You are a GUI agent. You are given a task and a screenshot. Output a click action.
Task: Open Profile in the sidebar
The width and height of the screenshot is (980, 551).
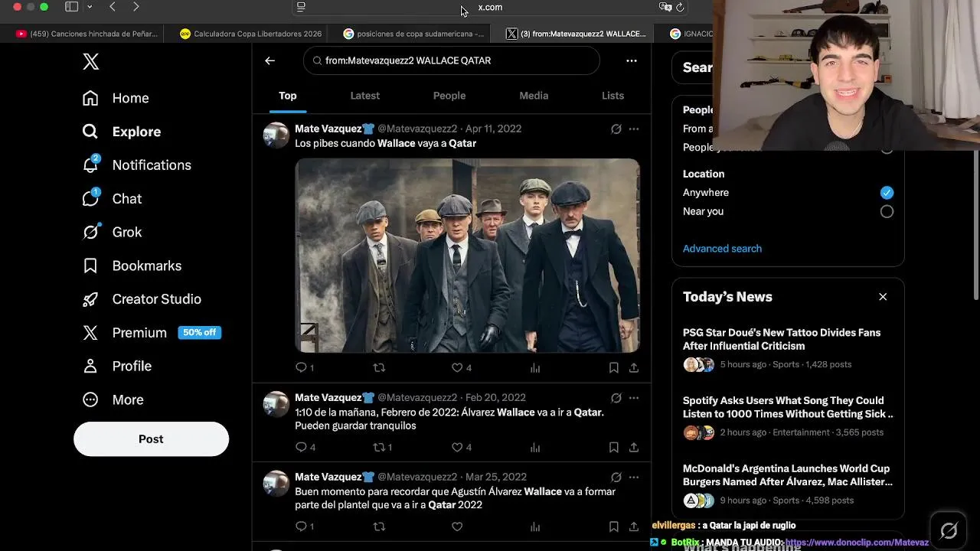(x=117, y=366)
